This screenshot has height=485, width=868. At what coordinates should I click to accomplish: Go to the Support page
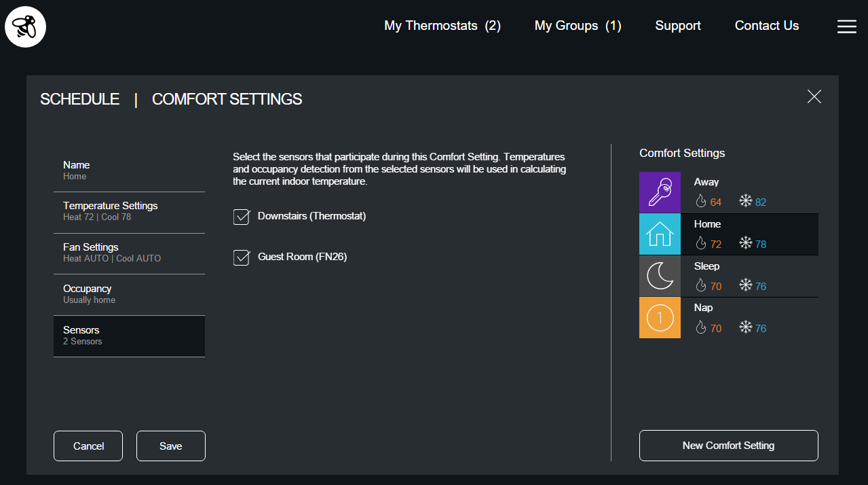(x=677, y=26)
